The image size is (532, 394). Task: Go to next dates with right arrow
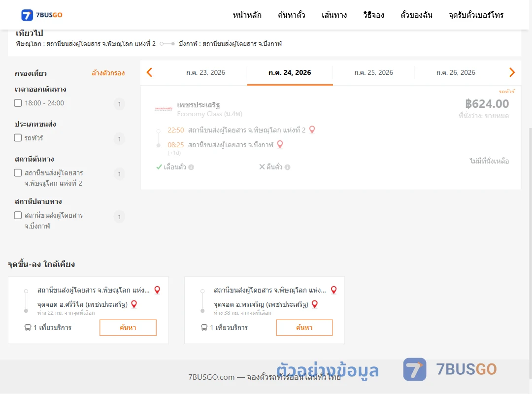(x=512, y=72)
